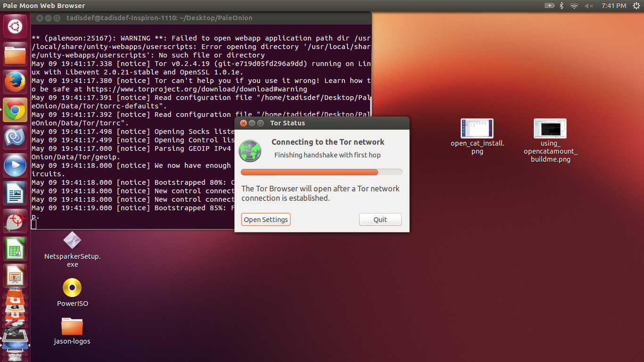This screenshot has height=362, width=644.
Task: Click the 7:41 PM clock indicator
Action: 614,6
